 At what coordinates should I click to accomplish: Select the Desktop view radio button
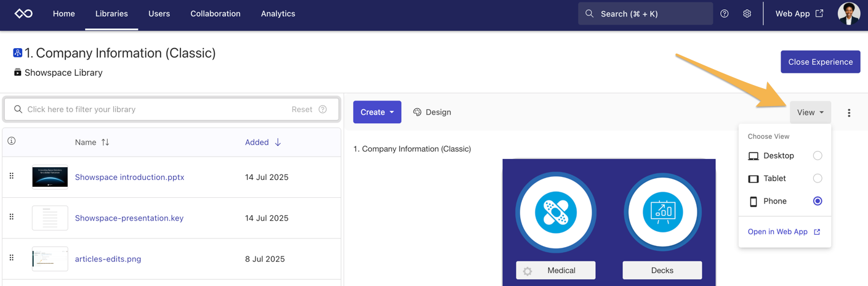point(818,156)
